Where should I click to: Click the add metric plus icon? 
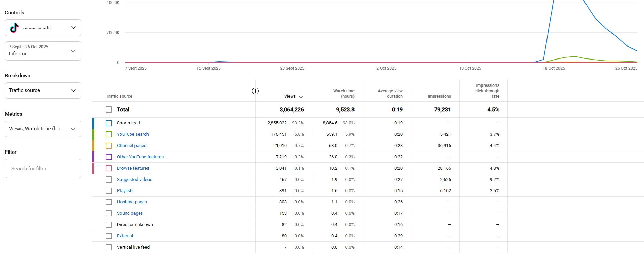(255, 91)
